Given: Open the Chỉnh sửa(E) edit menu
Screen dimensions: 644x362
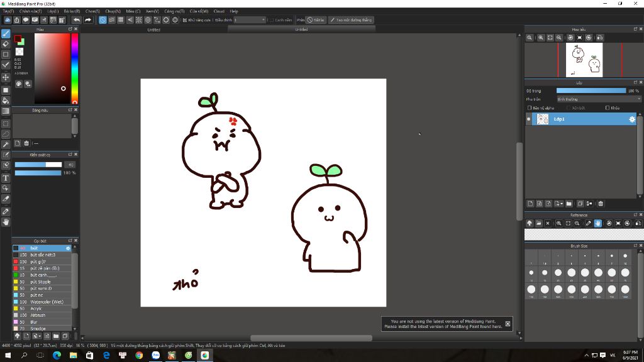Looking at the screenshot, I should (30, 11).
